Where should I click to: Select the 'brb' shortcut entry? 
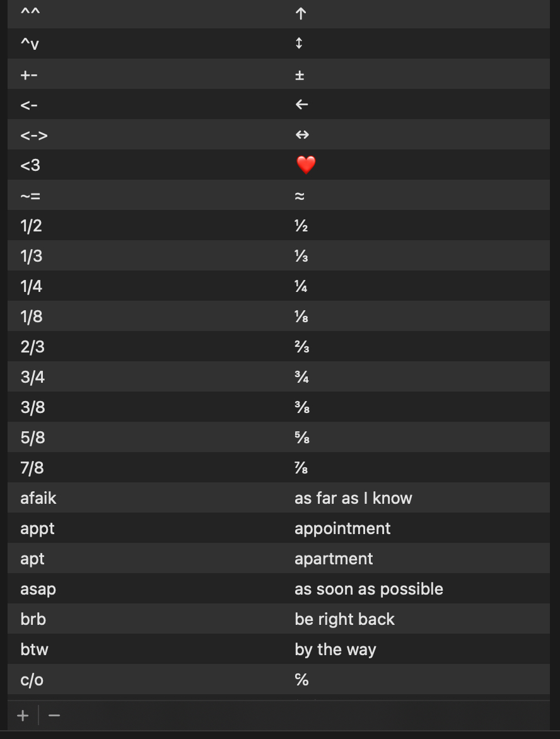[33, 619]
